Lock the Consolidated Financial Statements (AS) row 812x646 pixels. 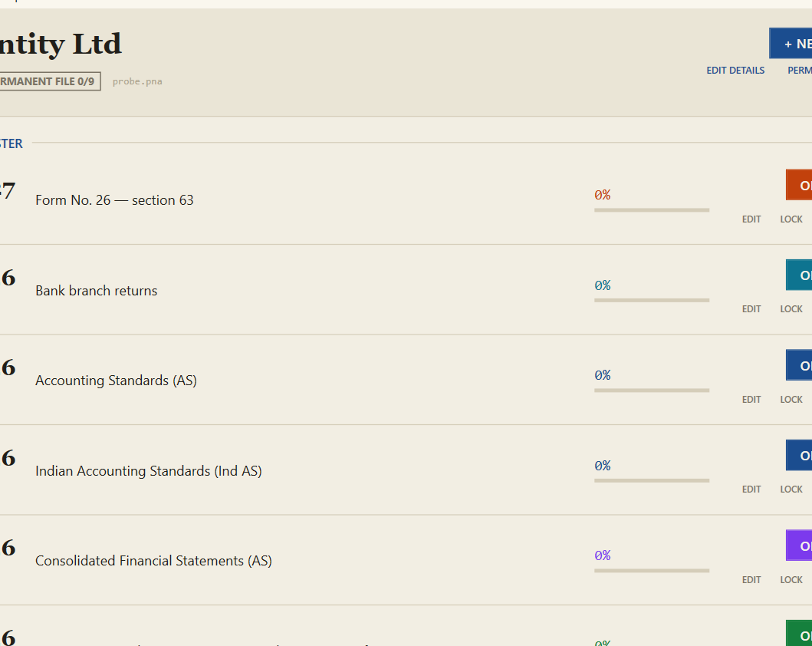[x=791, y=580]
